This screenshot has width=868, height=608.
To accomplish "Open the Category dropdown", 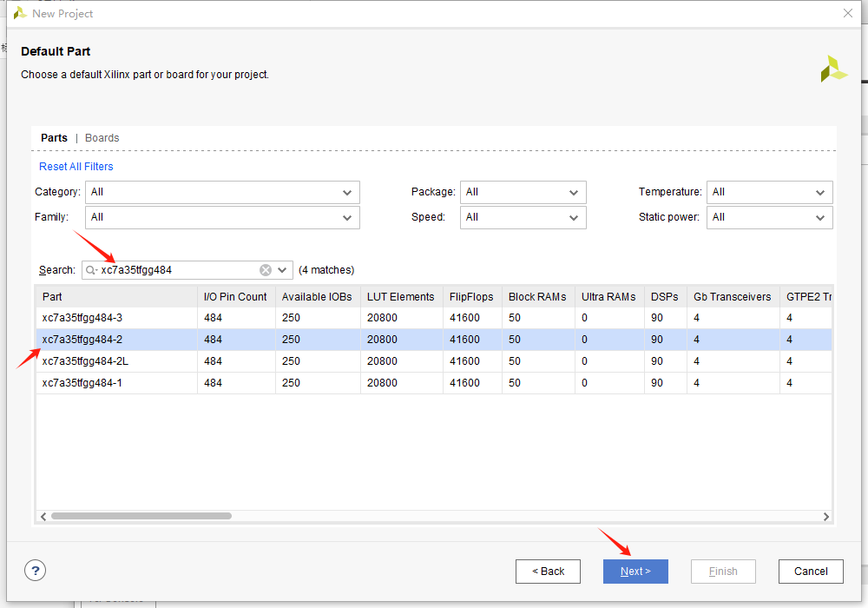I will [x=222, y=192].
